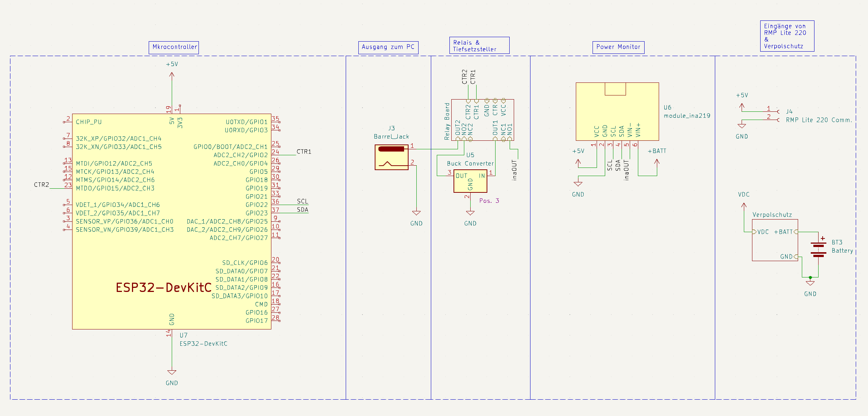Select the Barrel_Jack J3 connector symbol
Viewport: 868px width, 416px height.
(391, 157)
